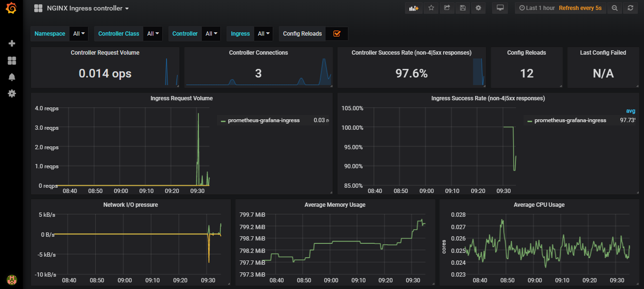Click green color swatch in Success Rate legend
644x289 pixels.
point(529,121)
